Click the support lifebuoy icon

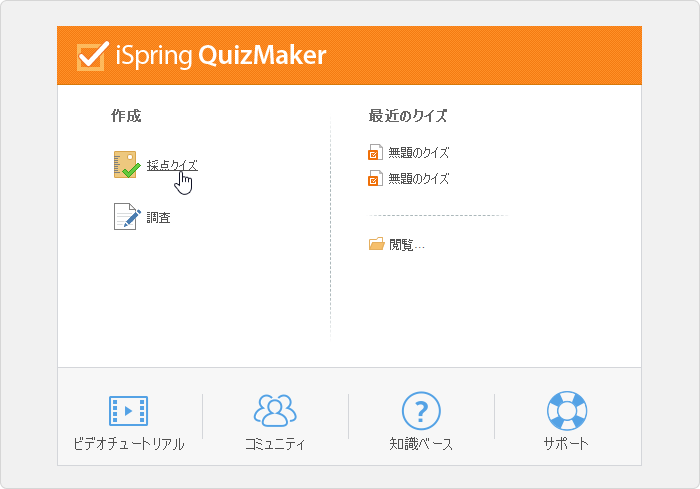click(x=567, y=410)
